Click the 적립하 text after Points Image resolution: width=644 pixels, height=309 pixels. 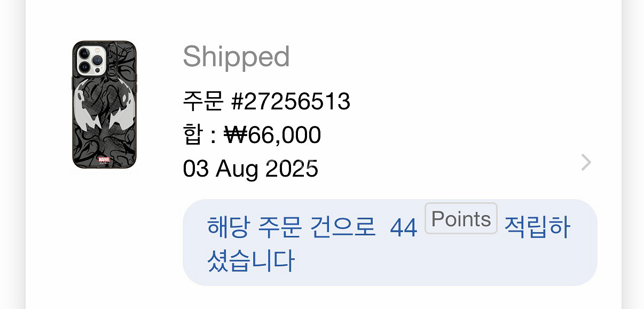click(x=537, y=228)
